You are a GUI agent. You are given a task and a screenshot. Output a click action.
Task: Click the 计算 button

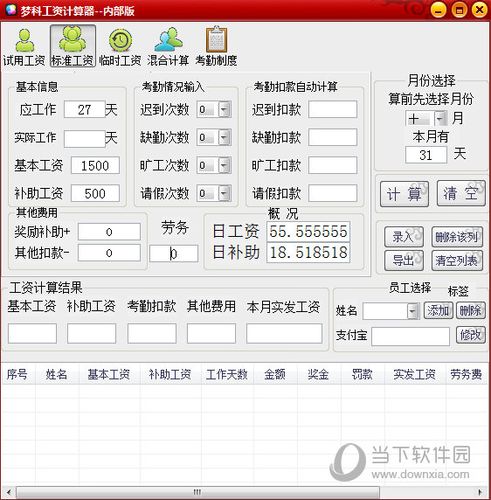click(x=404, y=194)
